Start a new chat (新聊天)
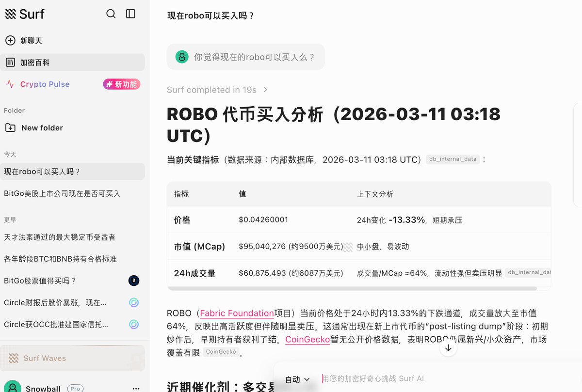The image size is (582, 392). (31, 41)
